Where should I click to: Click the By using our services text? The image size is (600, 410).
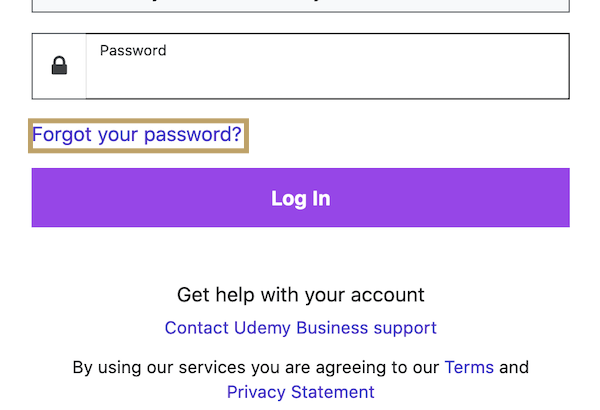click(x=257, y=367)
